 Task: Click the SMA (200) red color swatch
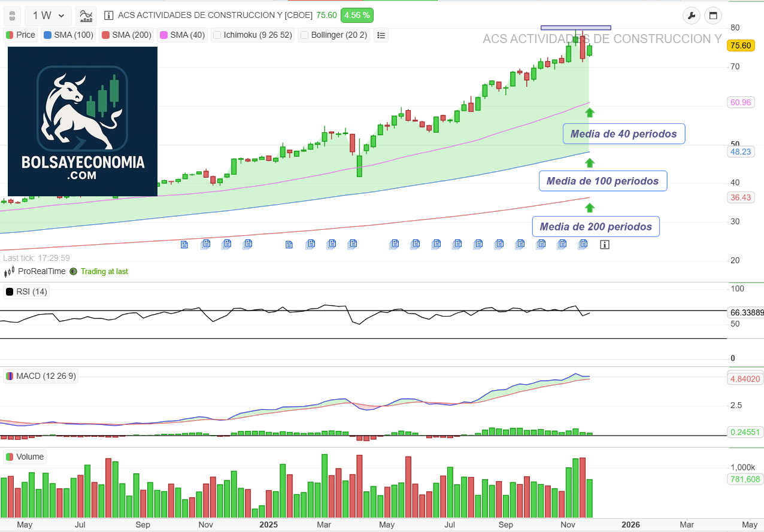coord(105,35)
